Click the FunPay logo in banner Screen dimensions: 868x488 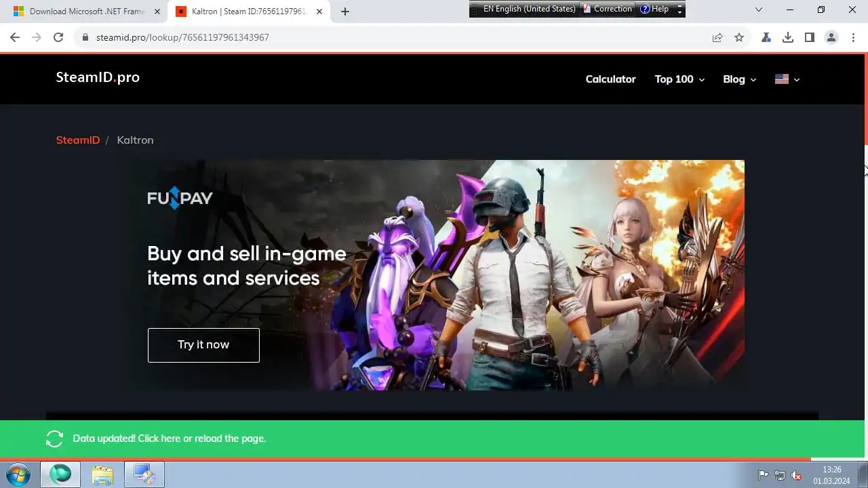point(180,198)
